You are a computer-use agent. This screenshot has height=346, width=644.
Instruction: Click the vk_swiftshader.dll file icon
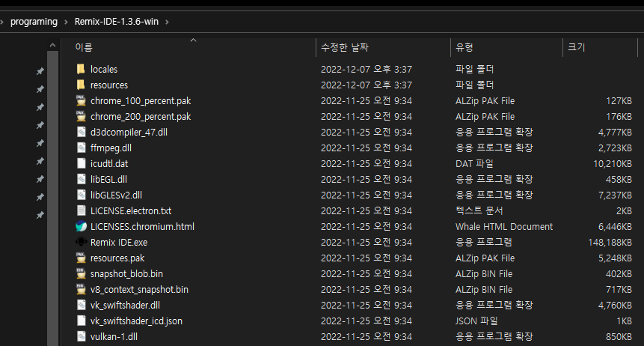coord(82,305)
